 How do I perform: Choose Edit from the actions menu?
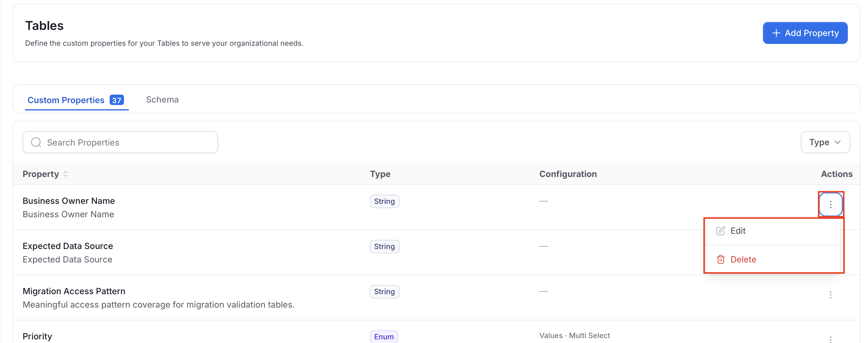click(x=773, y=231)
